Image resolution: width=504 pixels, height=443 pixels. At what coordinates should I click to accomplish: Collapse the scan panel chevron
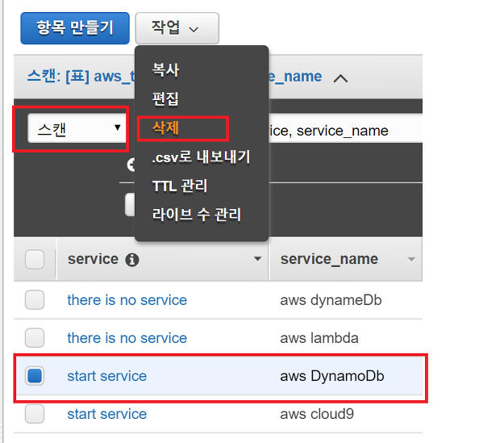341,78
